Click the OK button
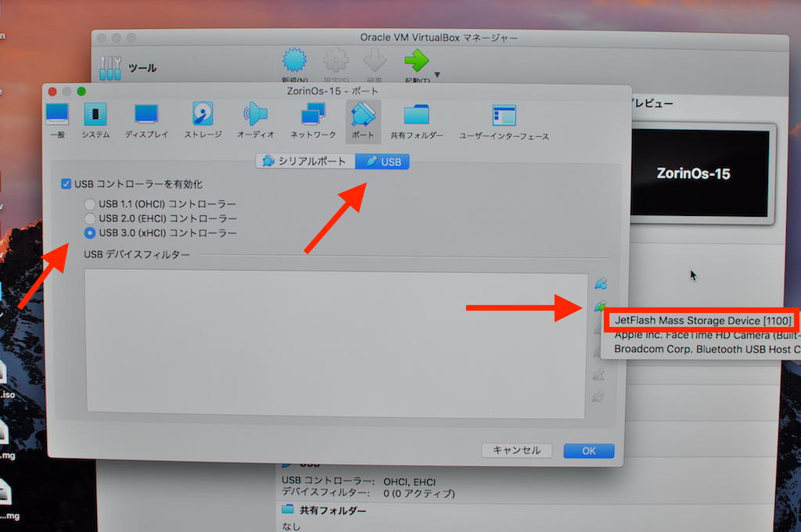The width and height of the screenshot is (801, 532). coord(588,451)
